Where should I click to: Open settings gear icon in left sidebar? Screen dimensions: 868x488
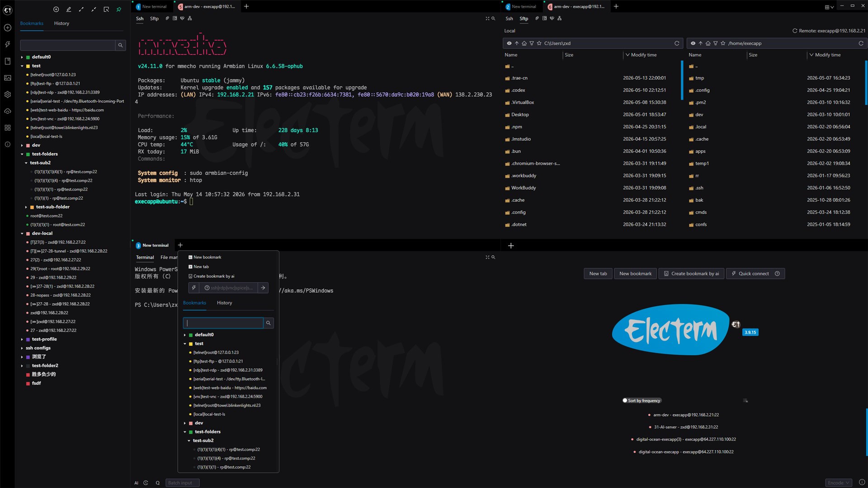[8, 94]
